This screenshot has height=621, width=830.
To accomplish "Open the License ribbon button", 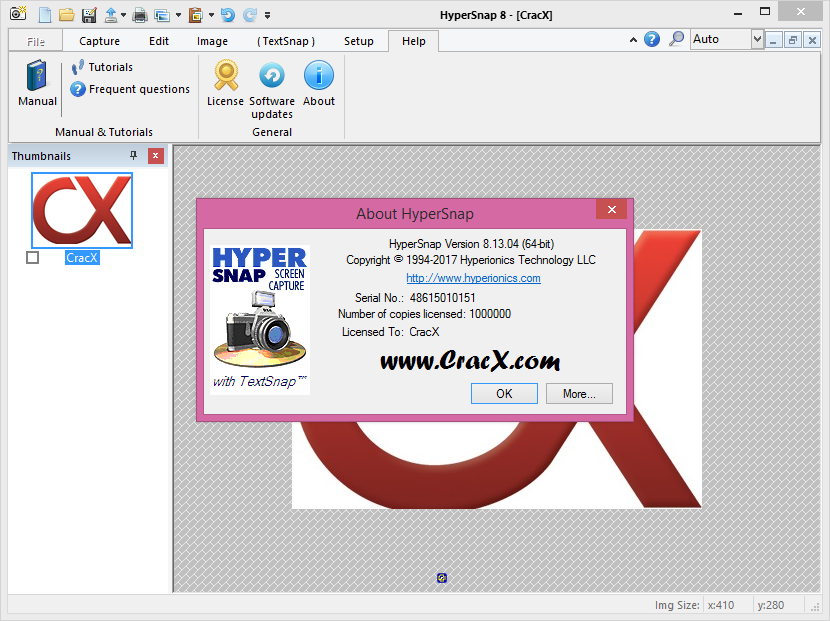I will coord(225,83).
